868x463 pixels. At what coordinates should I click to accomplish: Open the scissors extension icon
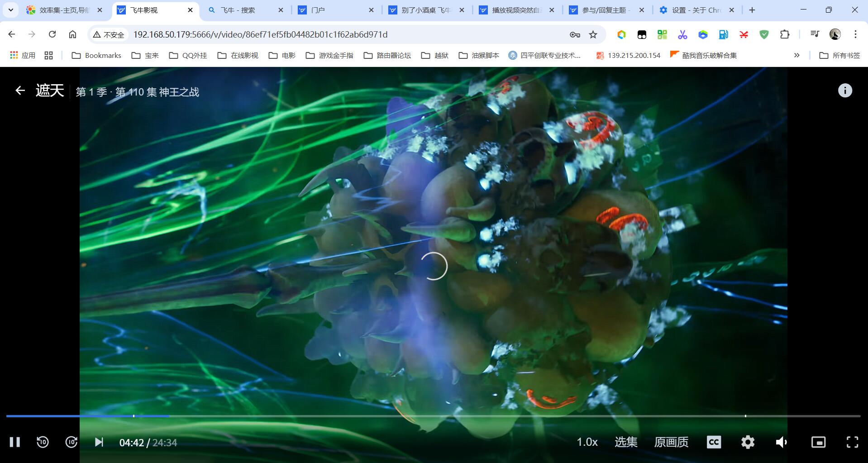[682, 34]
